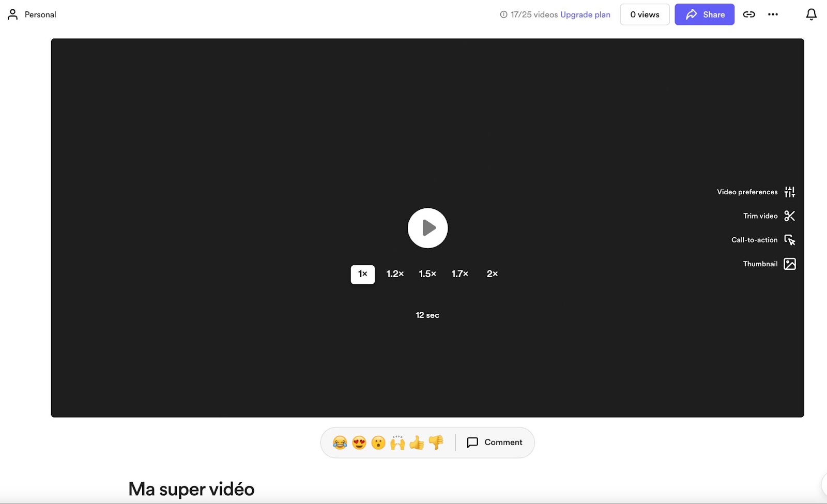This screenshot has width=827, height=504.
Task: Change the Thumbnail via image icon
Action: (x=789, y=264)
